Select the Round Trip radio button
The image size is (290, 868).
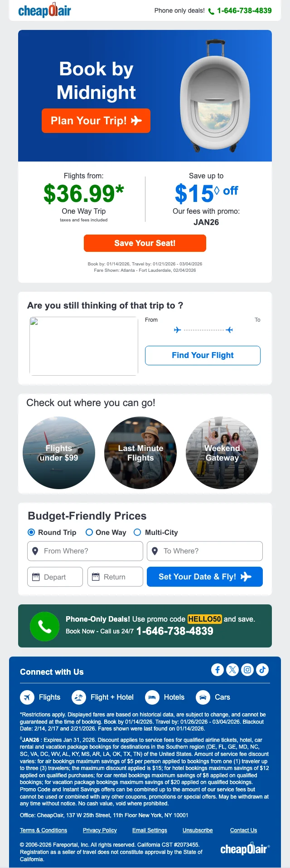[x=31, y=532]
